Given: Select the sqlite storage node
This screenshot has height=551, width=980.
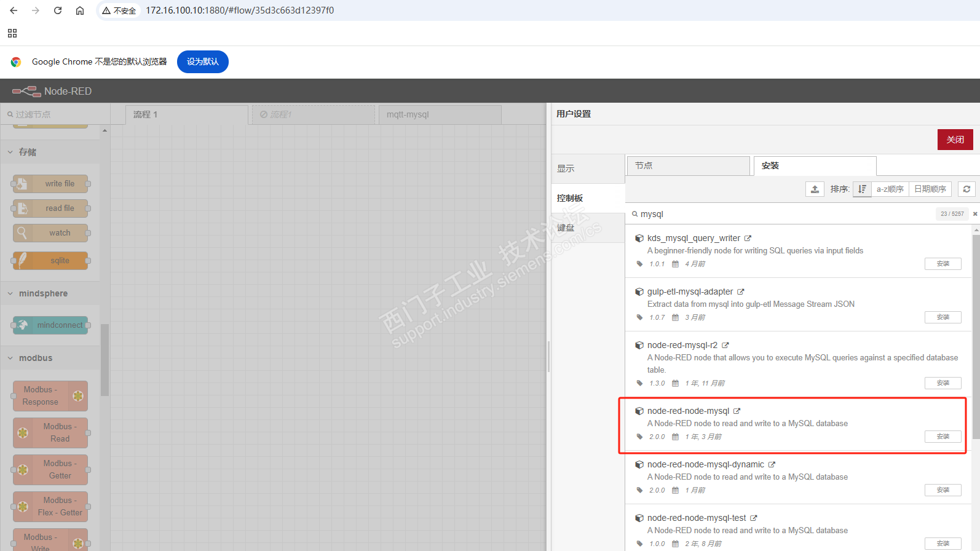Looking at the screenshot, I should 50,261.
